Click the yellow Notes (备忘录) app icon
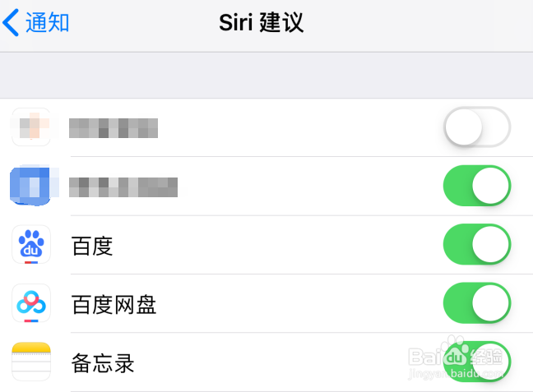533x392 pixels. pos(31,362)
